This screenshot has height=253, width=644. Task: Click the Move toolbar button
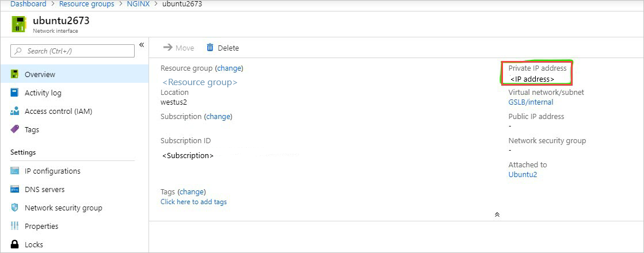click(178, 48)
